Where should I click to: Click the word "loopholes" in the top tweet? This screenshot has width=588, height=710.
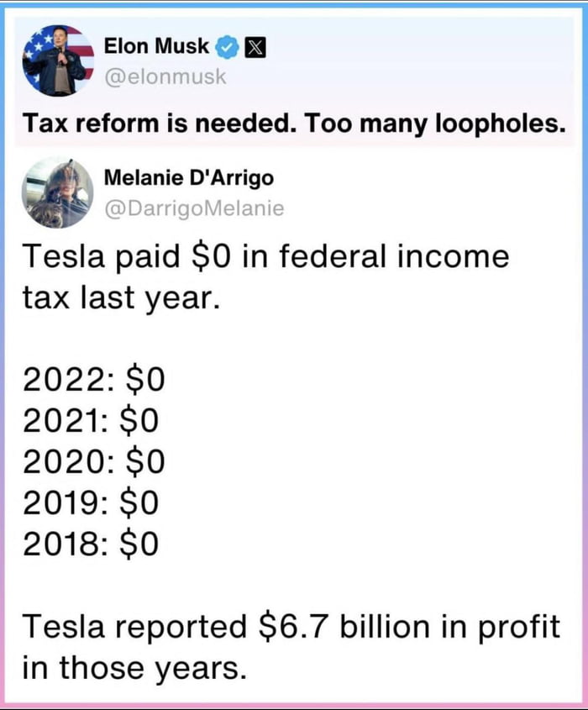(494, 125)
